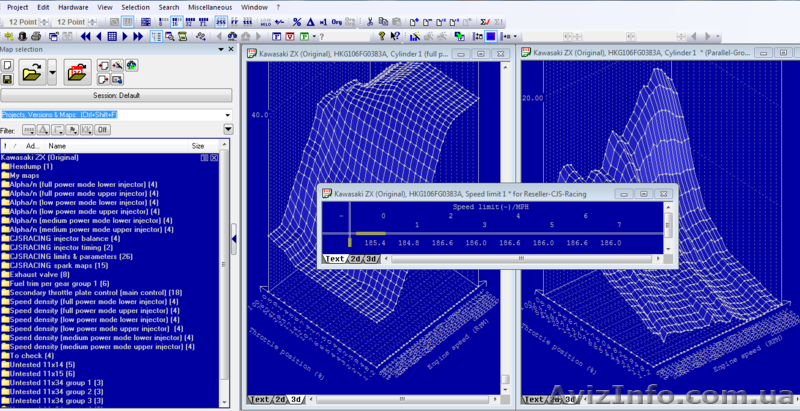Click the Name column header

pyautogui.click(x=57, y=146)
